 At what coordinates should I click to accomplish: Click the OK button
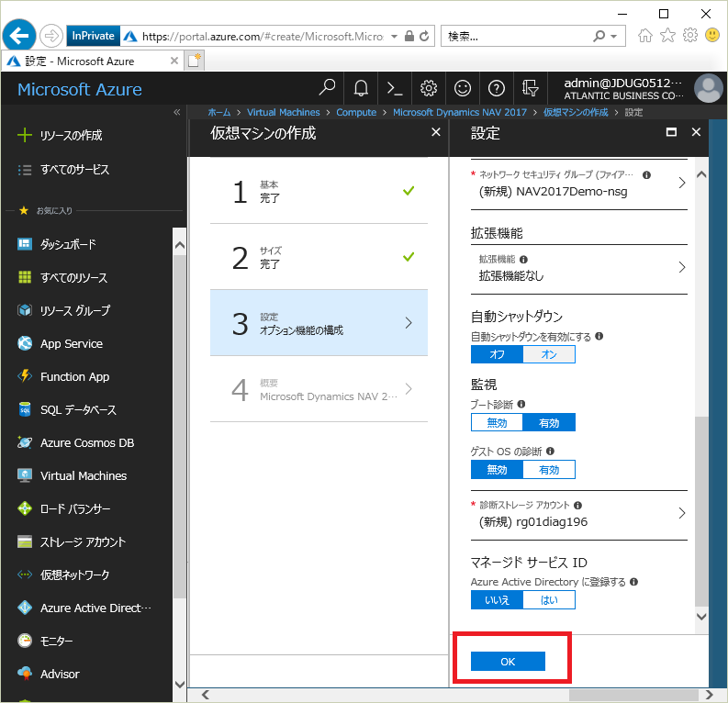[508, 661]
